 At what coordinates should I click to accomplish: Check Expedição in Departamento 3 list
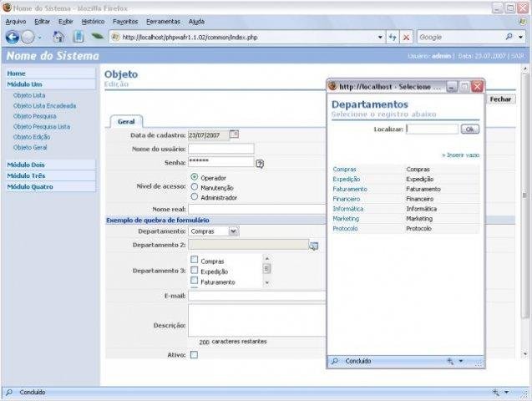click(194, 270)
